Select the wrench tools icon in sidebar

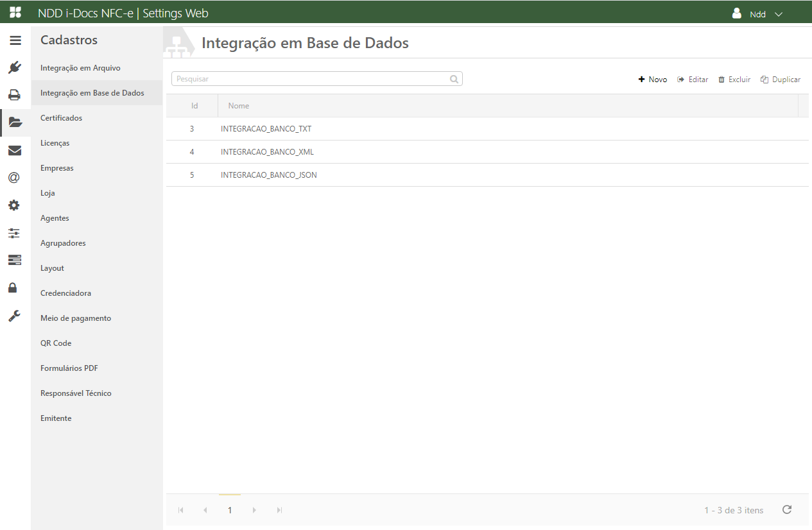click(x=14, y=316)
